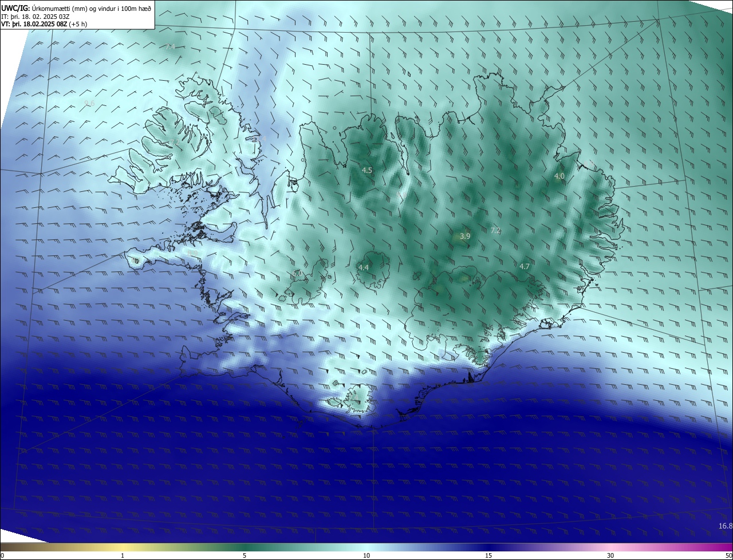Pick the dark blue legend segment near 15
This screenshot has width=733, height=560.
(x=488, y=547)
